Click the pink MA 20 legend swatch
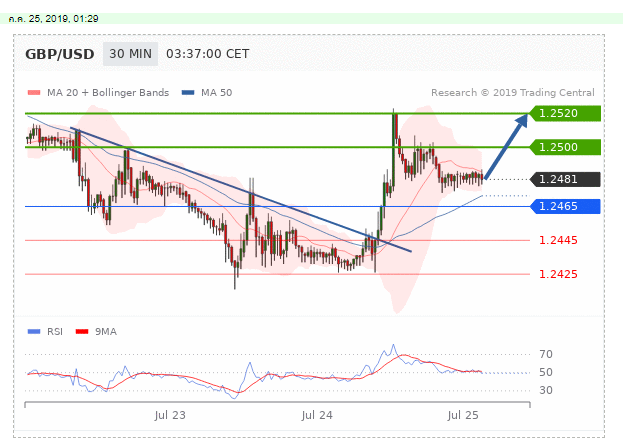The width and height of the screenshot is (623, 446). click(34, 93)
